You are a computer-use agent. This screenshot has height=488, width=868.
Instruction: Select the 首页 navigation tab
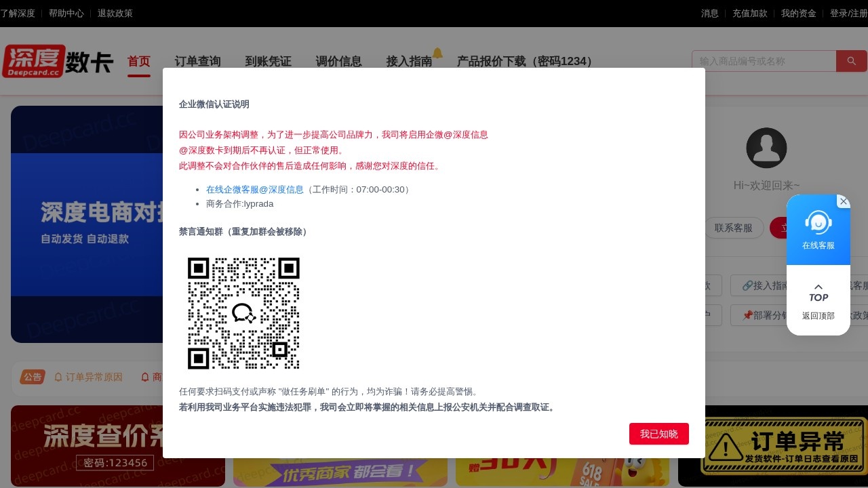click(x=139, y=62)
